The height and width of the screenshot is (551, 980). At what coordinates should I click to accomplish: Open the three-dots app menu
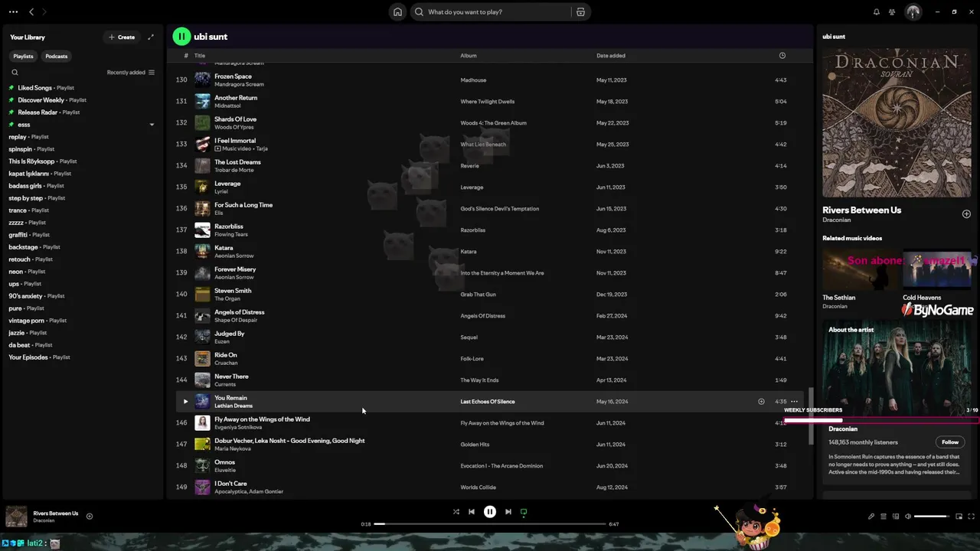pyautogui.click(x=13, y=11)
